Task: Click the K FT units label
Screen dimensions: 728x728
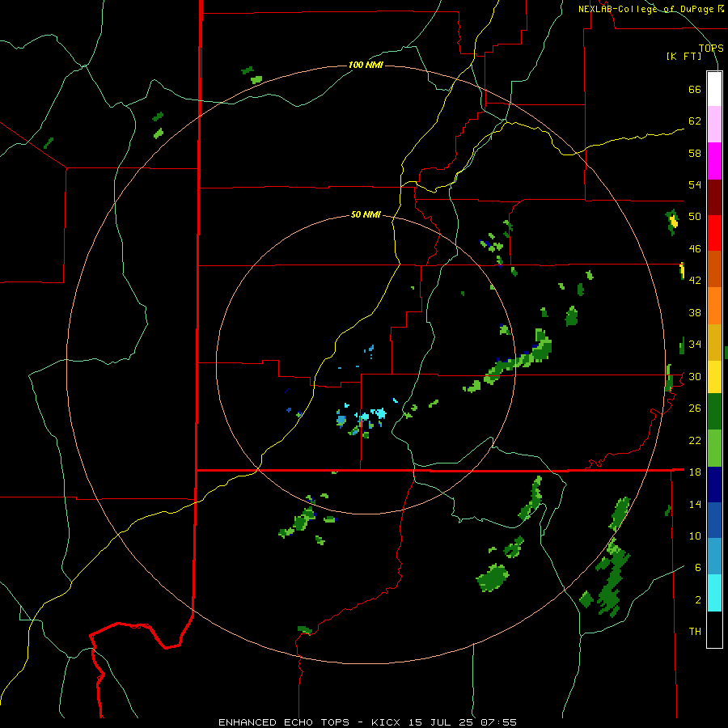Action: click(x=684, y=57)
